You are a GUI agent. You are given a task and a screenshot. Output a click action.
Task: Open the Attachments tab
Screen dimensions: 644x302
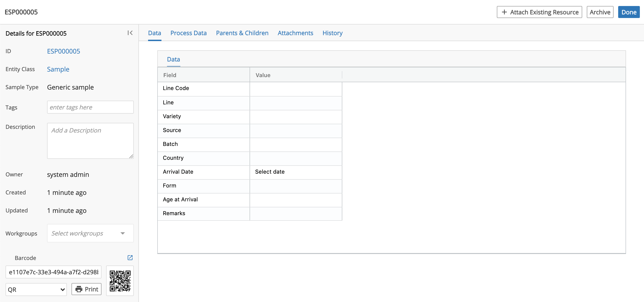coord(295,33)
